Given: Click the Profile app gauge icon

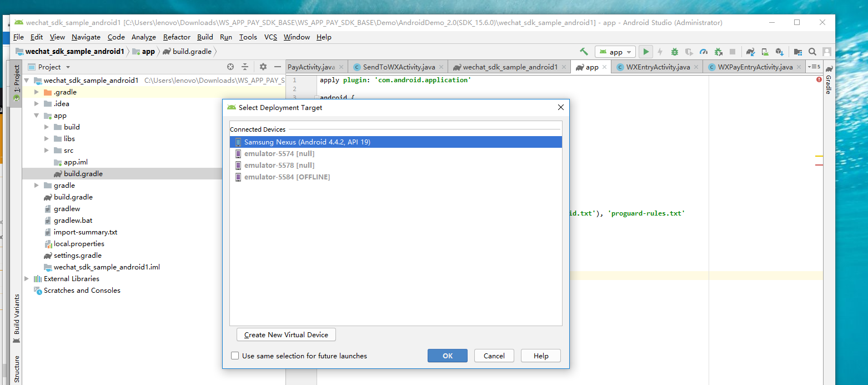Looking at the screenshot, I should [704, 52].
